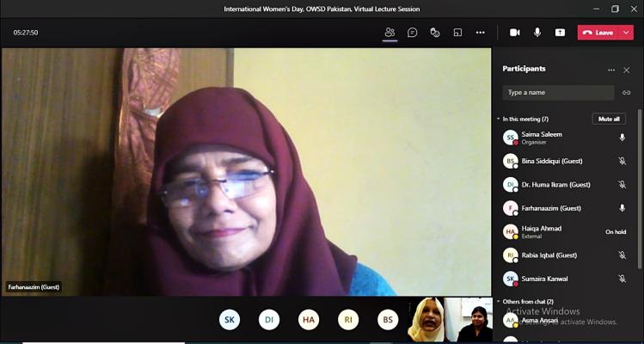This screenshot has height=344, width=644.
Task: Select Sumaira Kanwal in the participants list
Action: (x=544, y=279)
